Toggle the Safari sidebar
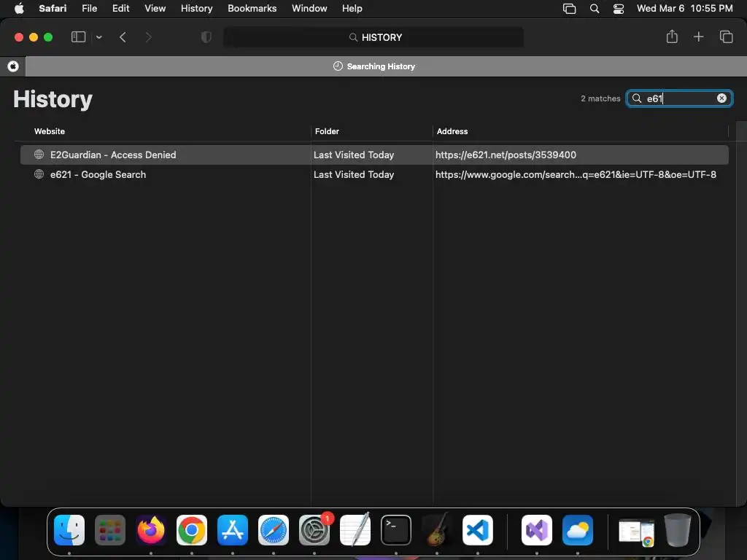747x560 pixels. pyautogui.click(x=78, y=37)
